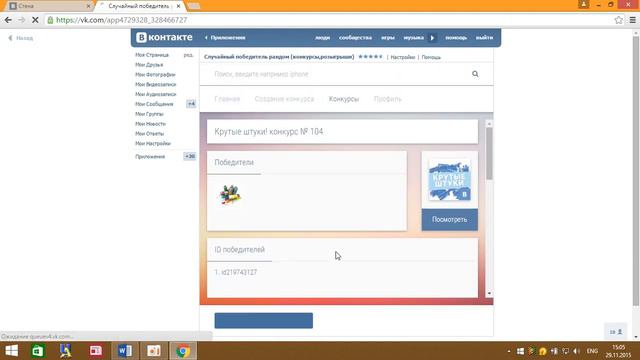Click the Крутые штуки group image
The image size is (640, 360).
(x=449, y=180)
